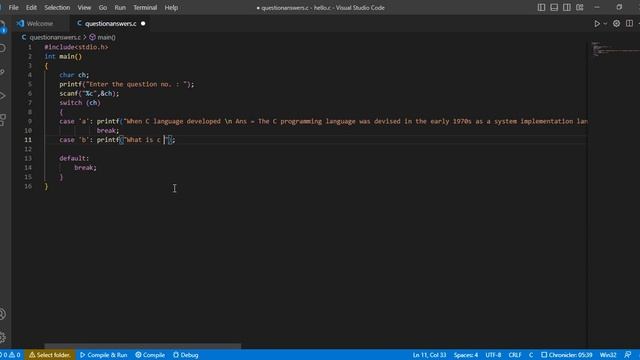Open the File menu

(13, 7)
